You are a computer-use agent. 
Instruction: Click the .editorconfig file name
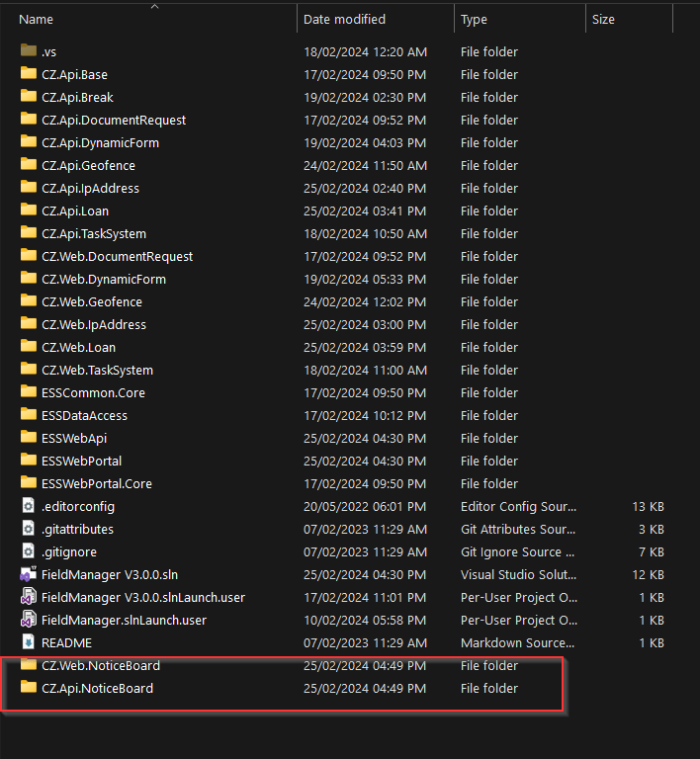78,507
